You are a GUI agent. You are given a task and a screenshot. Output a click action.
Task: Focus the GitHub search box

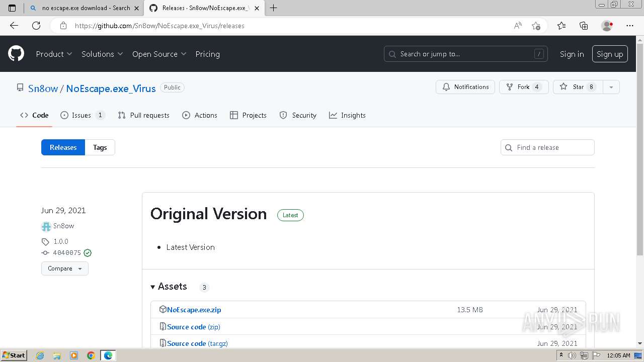click(x=466, y=54)
